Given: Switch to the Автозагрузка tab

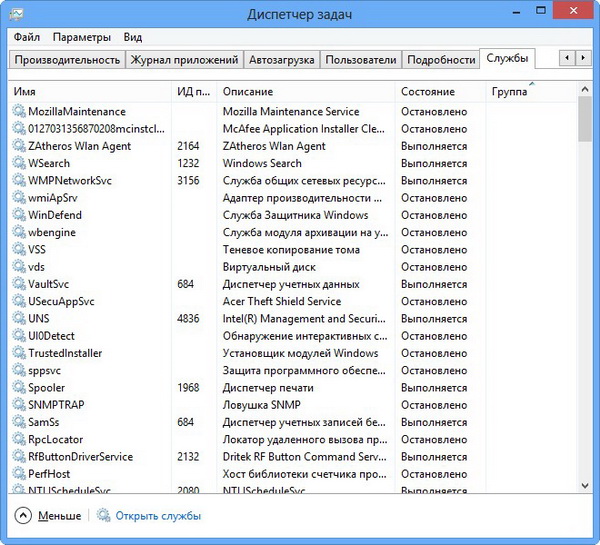Looking at the screenshot, I should 282,60.
